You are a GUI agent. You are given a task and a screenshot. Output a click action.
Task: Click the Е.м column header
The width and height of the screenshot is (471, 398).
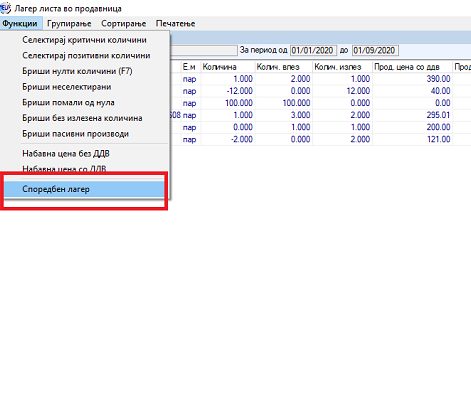(x=191, y=67)
